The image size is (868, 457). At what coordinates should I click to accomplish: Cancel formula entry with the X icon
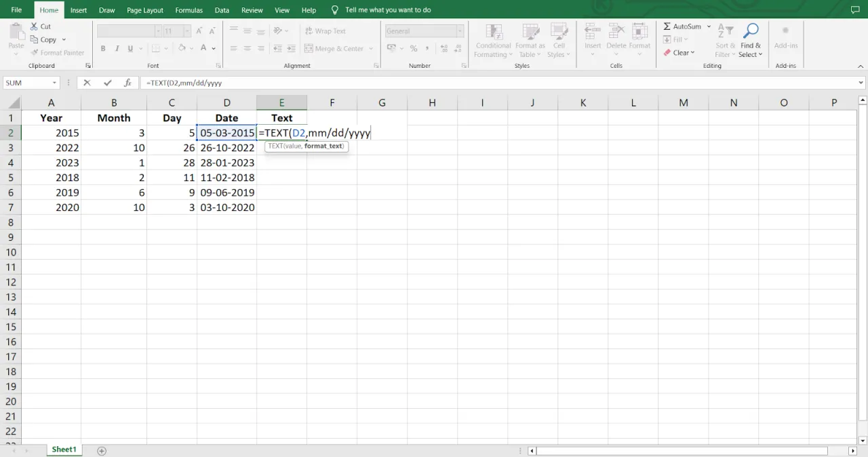coord(87,82)
